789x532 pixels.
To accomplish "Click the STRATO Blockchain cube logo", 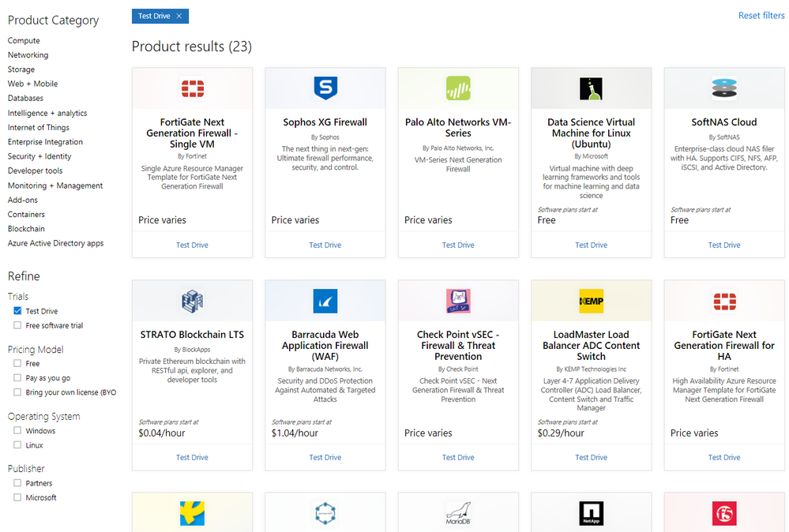I will [x=192, y=302].
